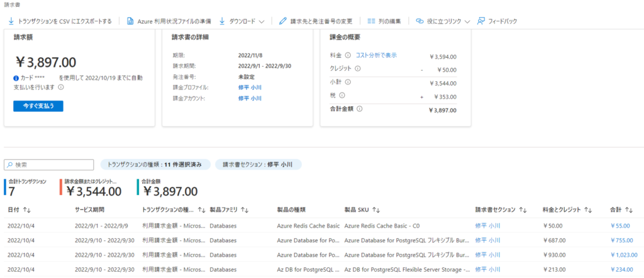Click the トランザクションの種類 filter pill
This screenshot has height=278, width=644.
click(154, 165)
